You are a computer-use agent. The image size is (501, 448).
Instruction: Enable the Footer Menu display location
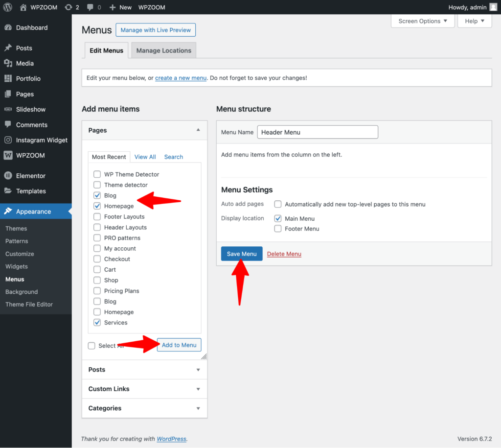[x=278, y=229]
